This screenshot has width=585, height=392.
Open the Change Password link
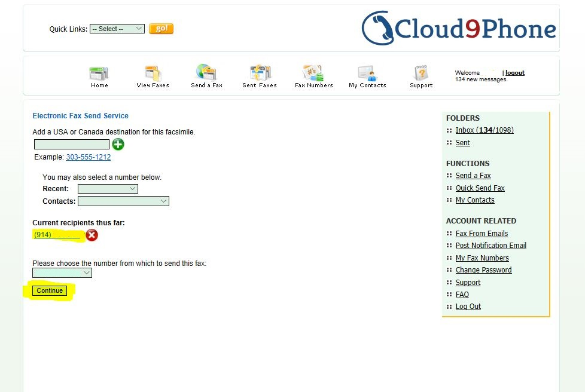click(483, 269)
